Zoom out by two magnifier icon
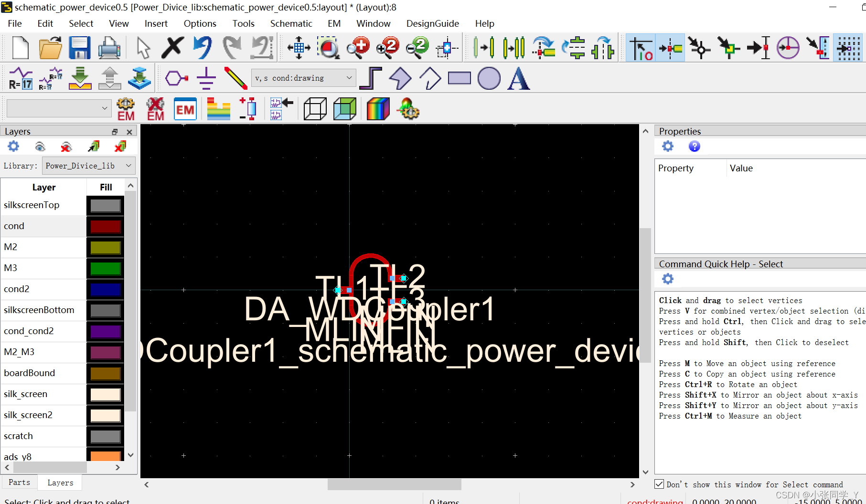The height and width of the screenshot is (504, 866). click(x=417, y=48)
